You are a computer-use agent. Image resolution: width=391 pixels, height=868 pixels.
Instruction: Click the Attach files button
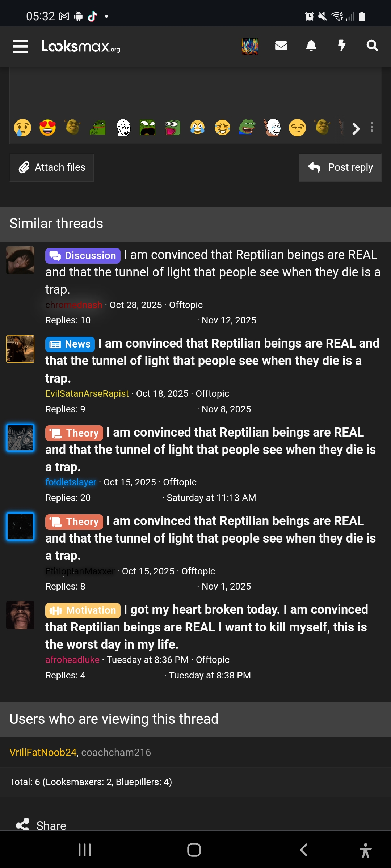click(x=52, y=167)
